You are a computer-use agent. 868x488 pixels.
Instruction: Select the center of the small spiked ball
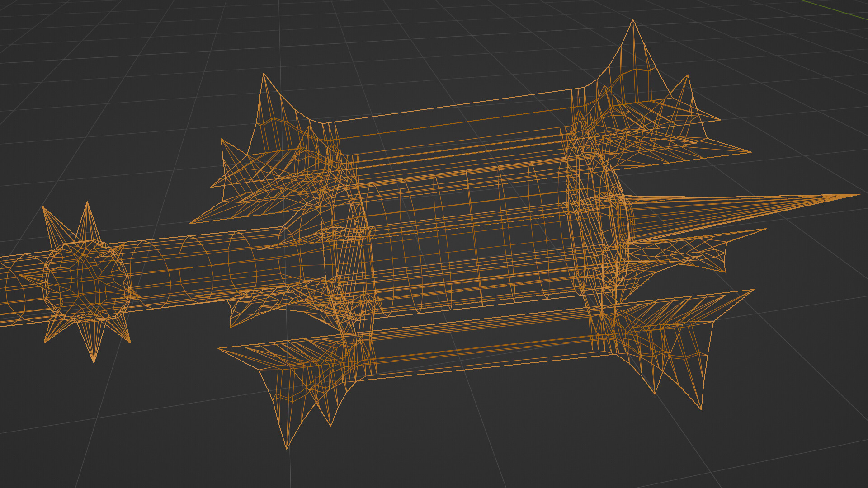(86, 280)
